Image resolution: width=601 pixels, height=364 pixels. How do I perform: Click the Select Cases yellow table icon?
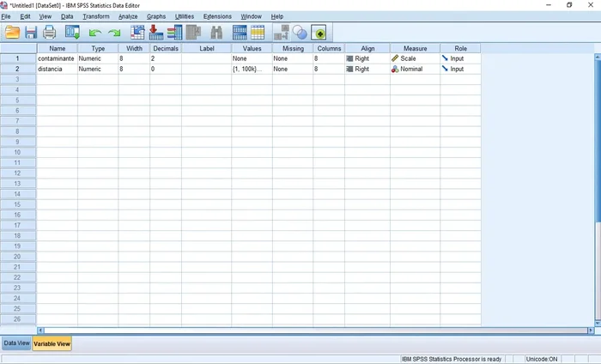[x=258, y=33]
